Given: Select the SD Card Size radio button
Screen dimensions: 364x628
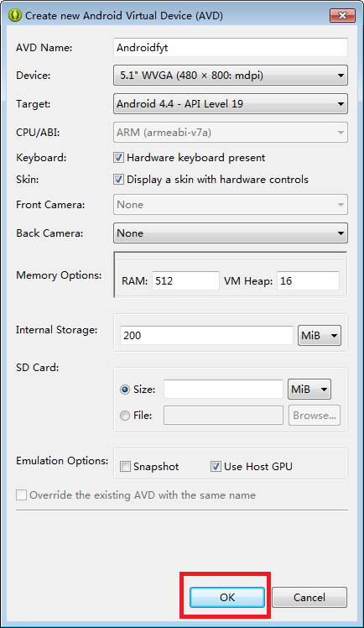Looking at the screenshot, I should [x=125, y=390].
